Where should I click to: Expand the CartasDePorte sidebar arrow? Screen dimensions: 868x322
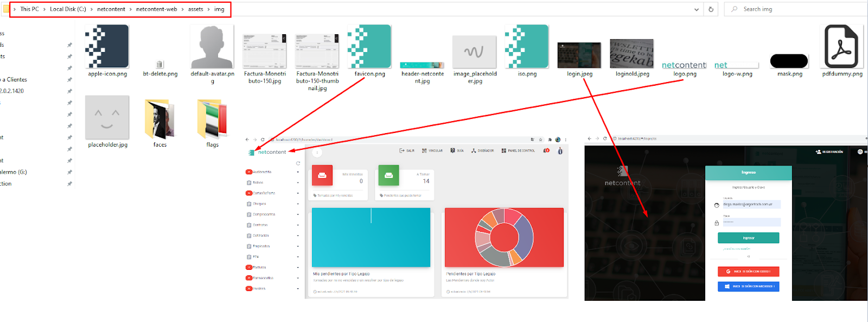[x=298, y=193]
